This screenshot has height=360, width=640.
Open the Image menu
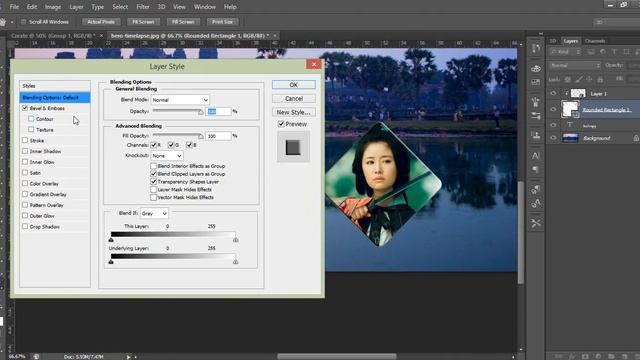53,7
